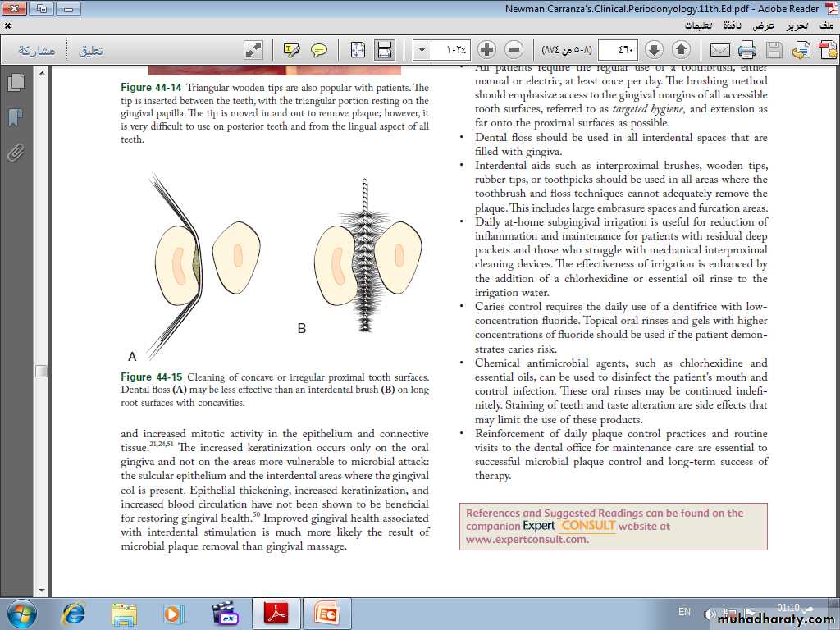840x630 pixels.
Task: Go to the next page arrow
Action: pyautogui.click(x=654, y=50)
